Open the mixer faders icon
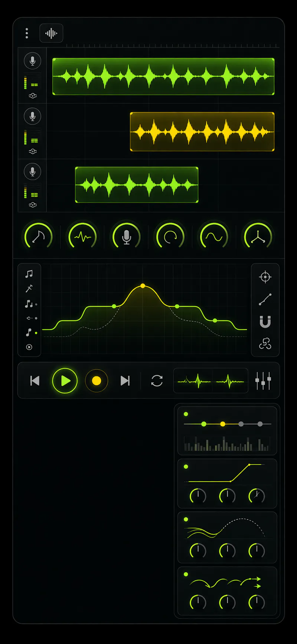The image size is (297, 644). (263, 381)
